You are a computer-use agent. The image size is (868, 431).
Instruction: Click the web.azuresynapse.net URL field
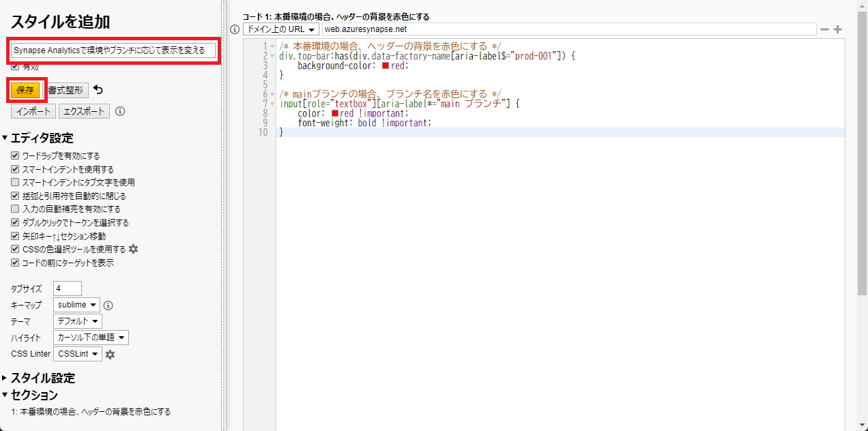pos(568,29)
